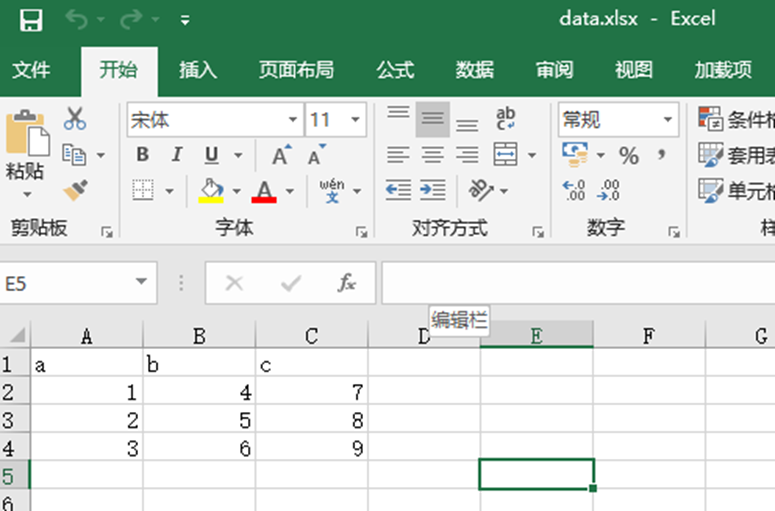Expand the borders dropdown arrow

170,191
